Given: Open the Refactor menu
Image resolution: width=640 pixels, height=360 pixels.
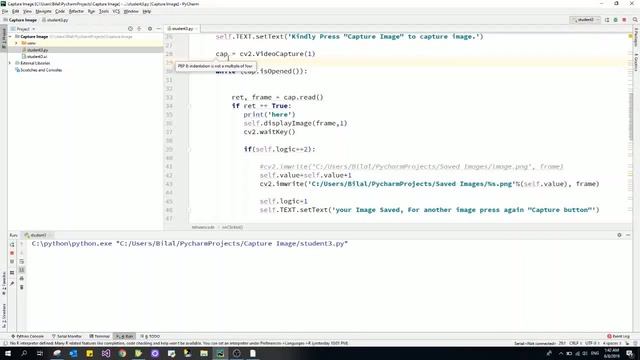Looking at the screenshot, I should 76,11.
